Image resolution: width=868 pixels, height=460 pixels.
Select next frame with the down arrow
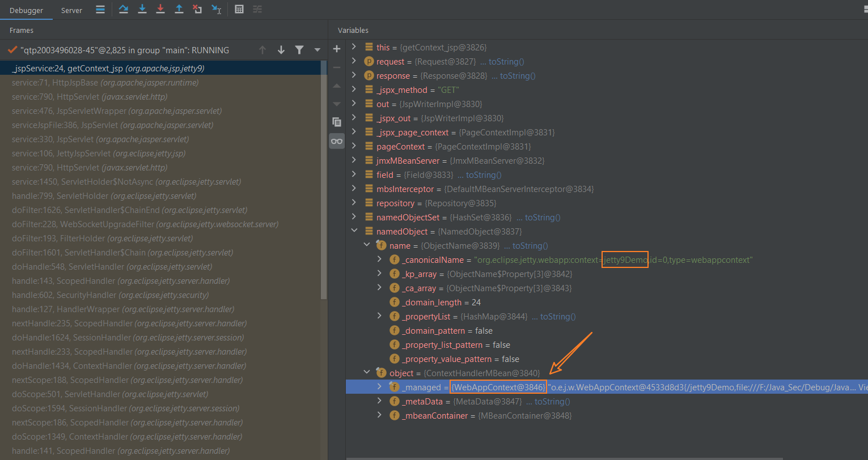point(281,50)
